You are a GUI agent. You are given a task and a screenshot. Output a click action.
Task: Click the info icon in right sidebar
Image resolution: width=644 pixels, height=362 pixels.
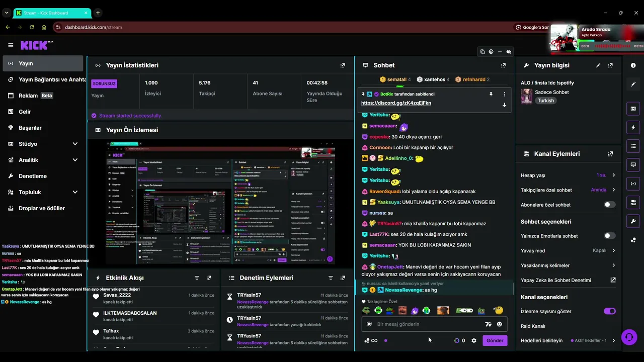pos(633,65)
